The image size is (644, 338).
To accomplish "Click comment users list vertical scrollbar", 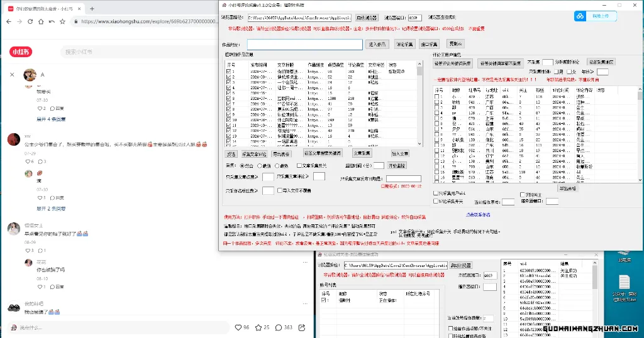I will 640,134.
